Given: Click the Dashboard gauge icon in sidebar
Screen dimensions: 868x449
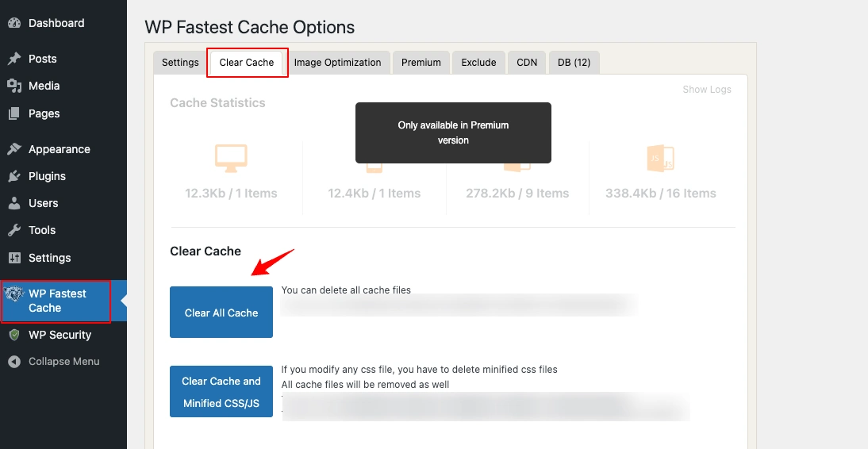Looking at the screenshot, I should point(14,23).
